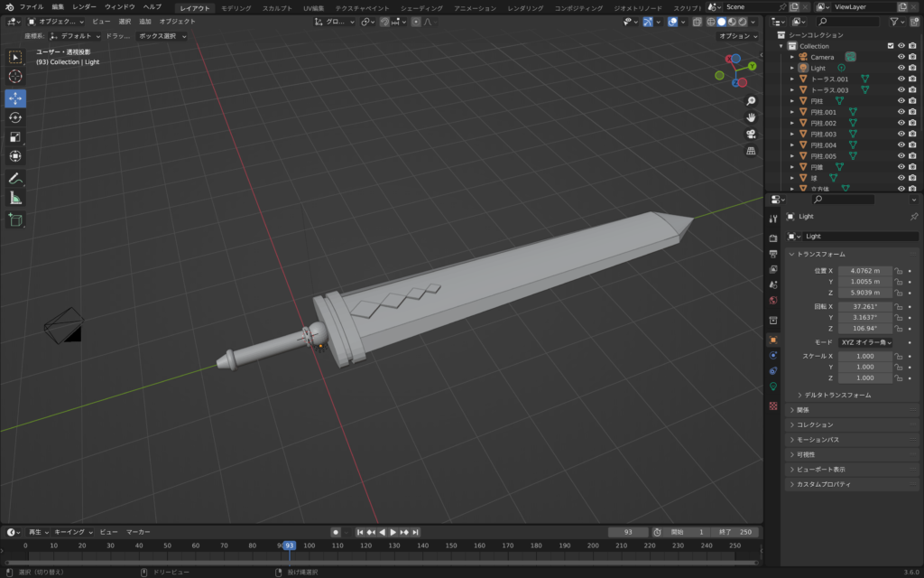Lock the 位置 X value
Screen dimensions: 924x578
(x=898, y=271)
